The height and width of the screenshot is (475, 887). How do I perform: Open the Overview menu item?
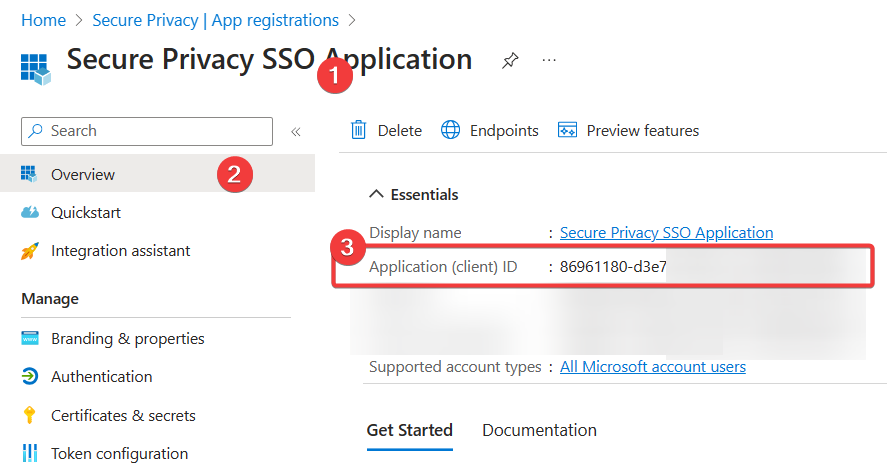pyautogui.click(x=83, y=175)
